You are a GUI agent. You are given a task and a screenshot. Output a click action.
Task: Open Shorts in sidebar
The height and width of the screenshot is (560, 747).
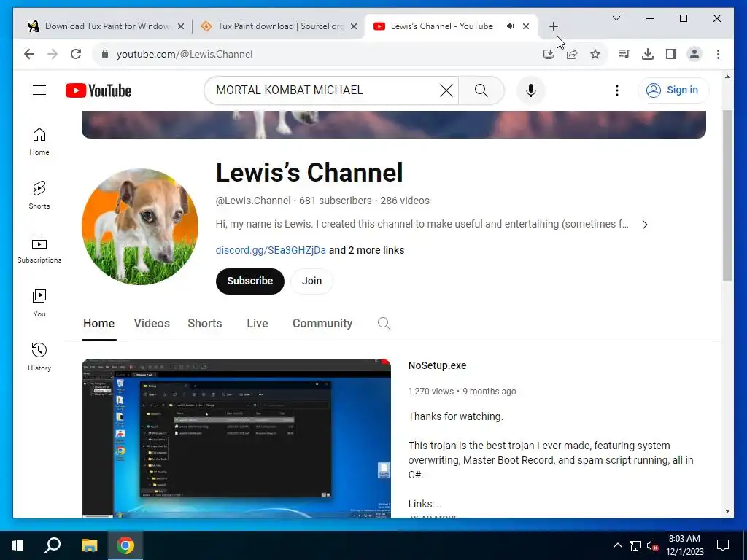click(x=39, y=195)
